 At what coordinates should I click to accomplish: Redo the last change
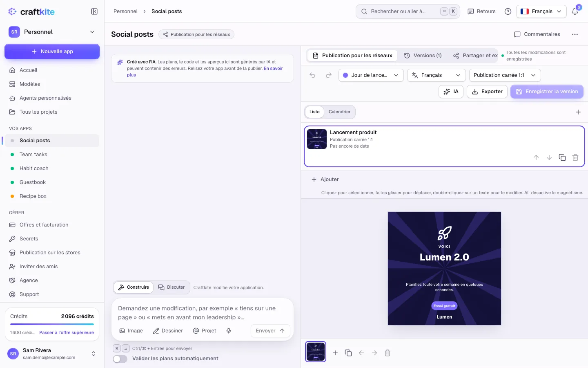point(329,75)
